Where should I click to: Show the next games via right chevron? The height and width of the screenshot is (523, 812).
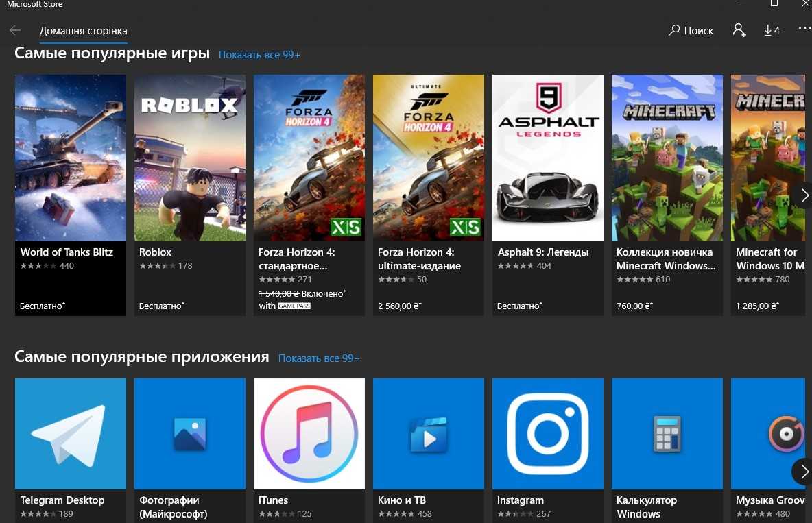click(x=804, y=195)
